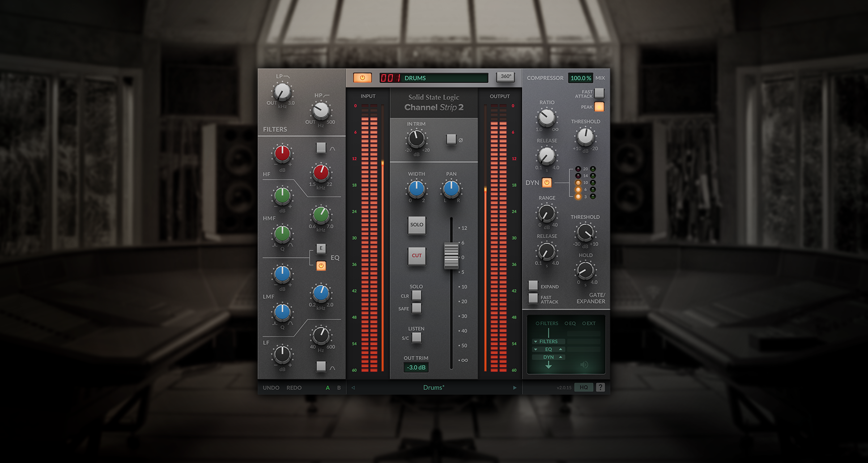The height and width of the screenshot is (463, 868).
Task: Open the Drums* preset menu
Action: pos(434,387)
